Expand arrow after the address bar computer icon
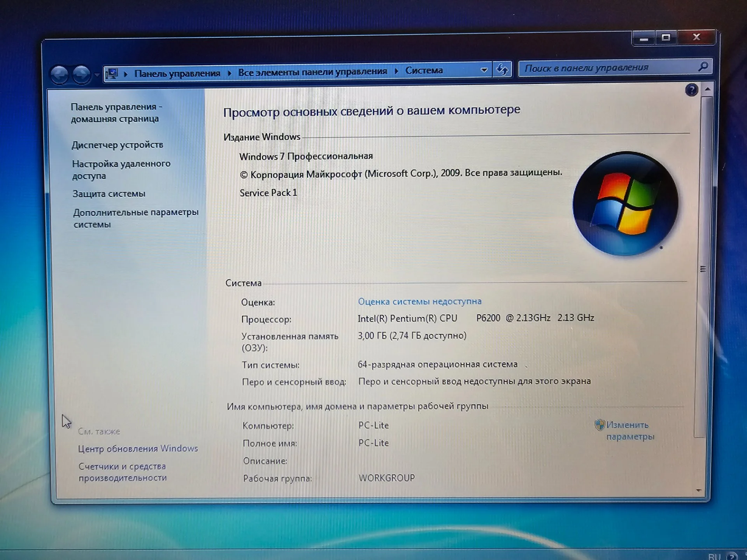The width and height of the screenshot is (747, 560). (126, 73)
